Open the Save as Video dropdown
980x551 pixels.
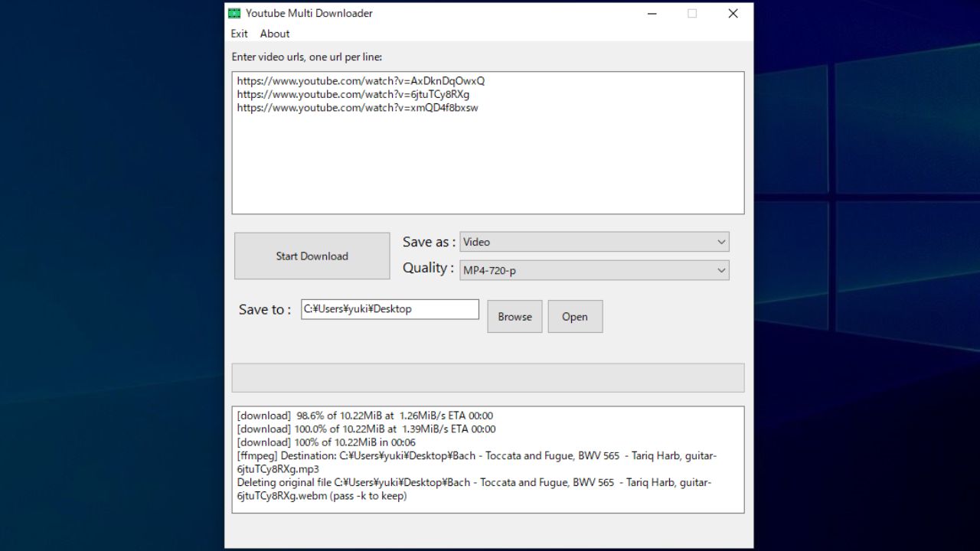coord(594,242)
